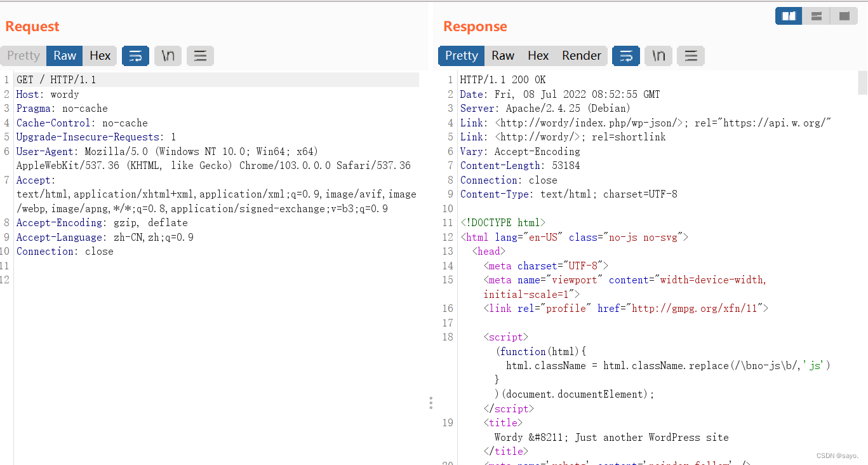Click the 'Content-Length: 53184' header
The height and width of the screenshot is (465, 868).
(520, 165)
